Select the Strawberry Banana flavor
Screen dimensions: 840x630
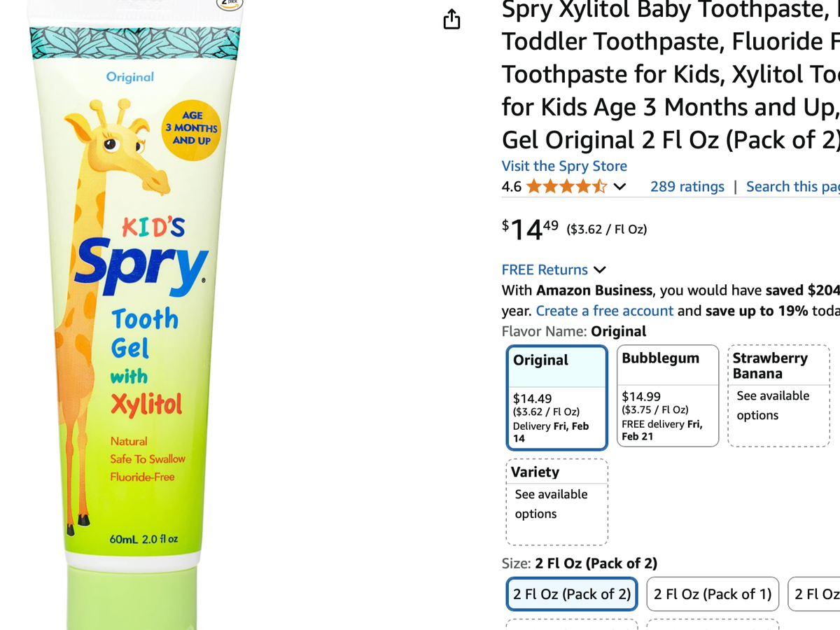tap(778, 395)
